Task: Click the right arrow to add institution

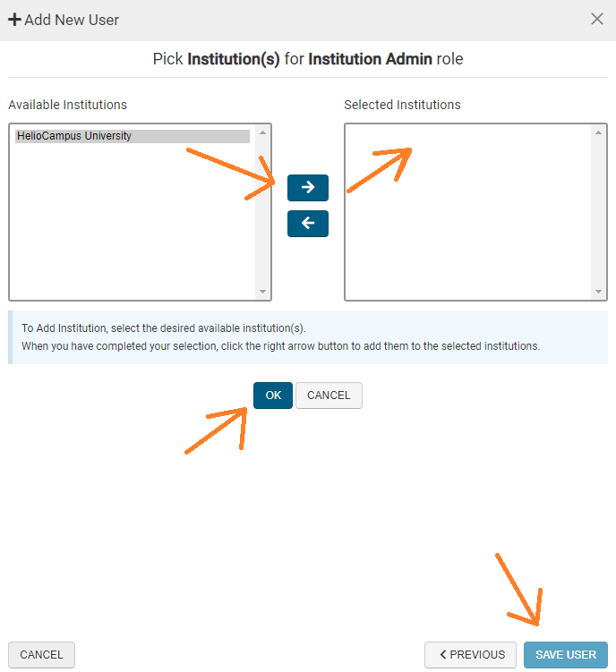Action: click(x=308, y=188)
